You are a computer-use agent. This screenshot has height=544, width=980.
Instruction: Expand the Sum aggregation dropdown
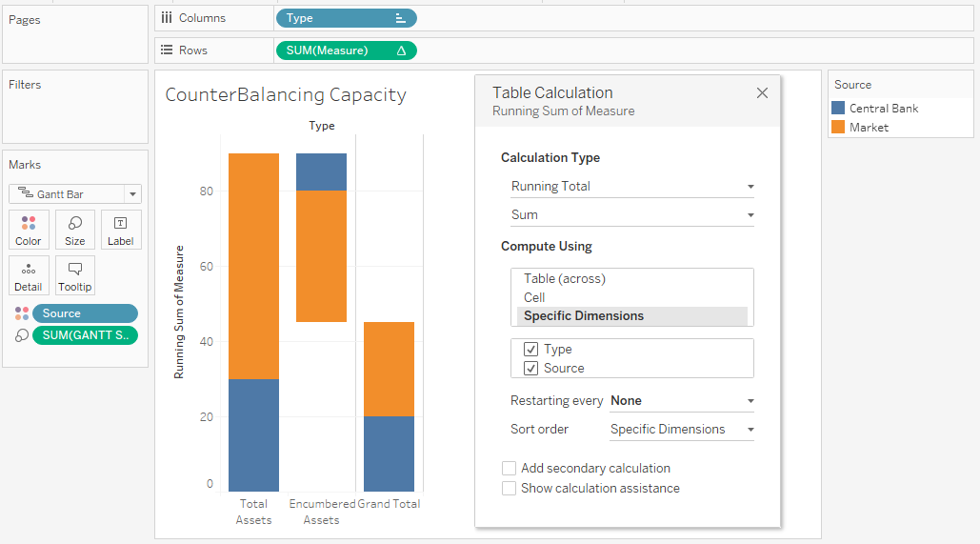click(x=631, y=215)
